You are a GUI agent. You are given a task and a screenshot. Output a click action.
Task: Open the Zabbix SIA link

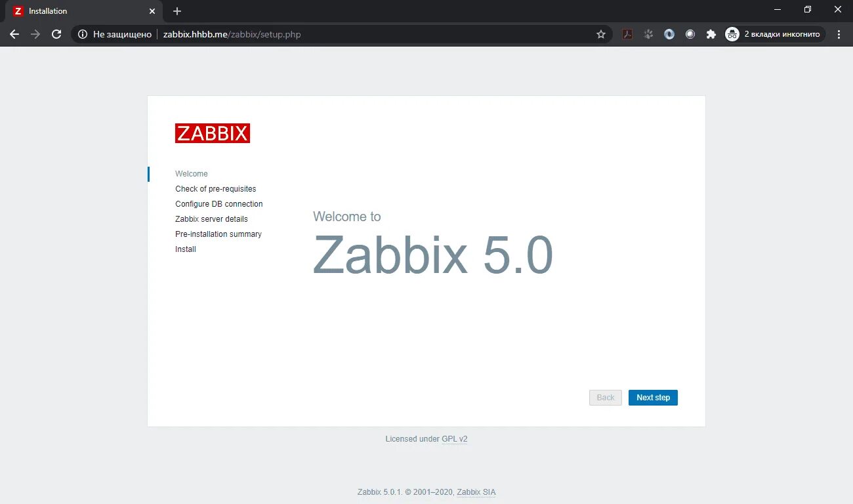click(476, 492)
